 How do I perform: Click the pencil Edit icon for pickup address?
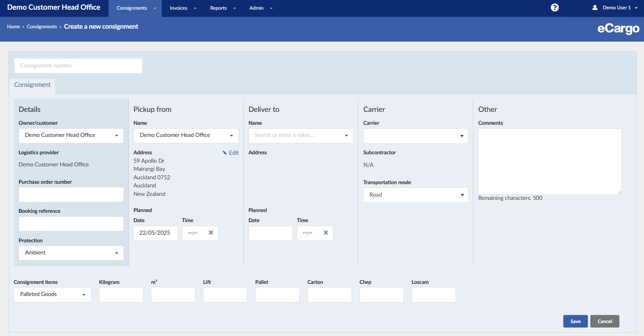(x=225, y=153)
